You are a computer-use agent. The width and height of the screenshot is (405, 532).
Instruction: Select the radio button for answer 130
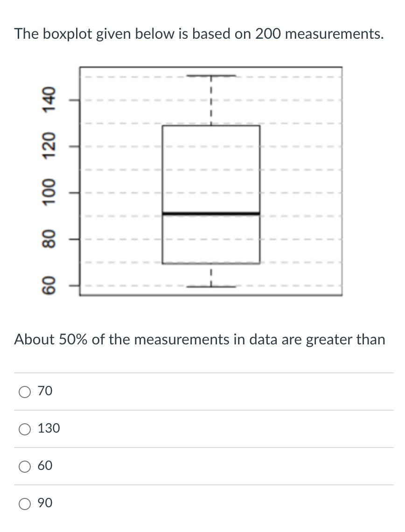point(24,429)
